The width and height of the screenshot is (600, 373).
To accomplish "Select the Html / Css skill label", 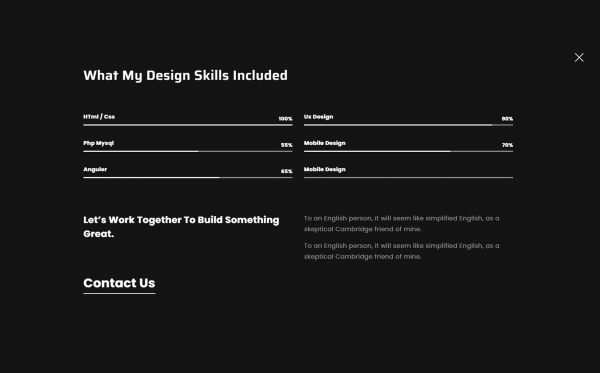I will click(99, 117).
